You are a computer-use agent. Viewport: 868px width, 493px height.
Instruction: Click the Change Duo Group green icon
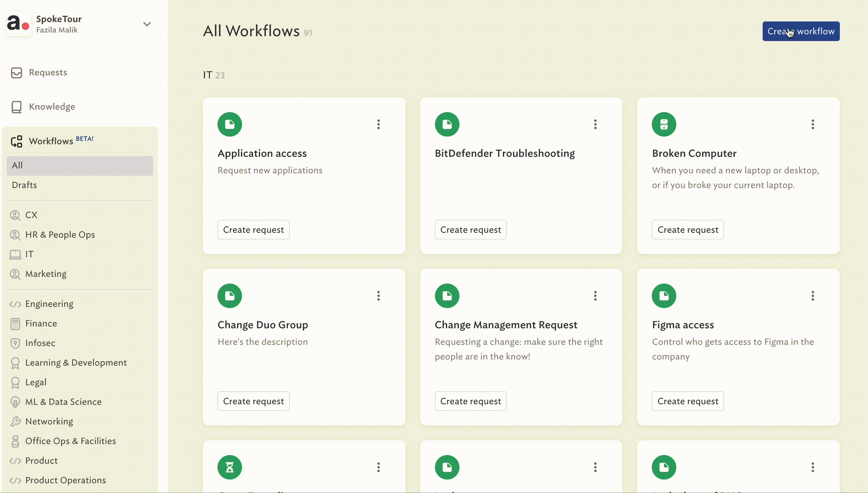click(230, 296)
